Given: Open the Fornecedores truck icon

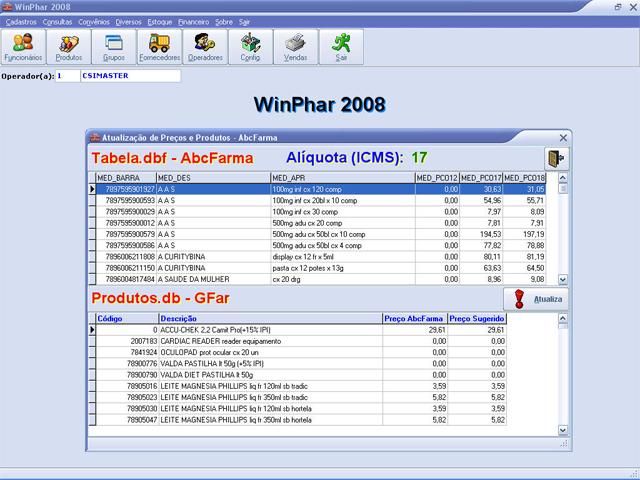Looking at the screenshot, I should 160,47.
